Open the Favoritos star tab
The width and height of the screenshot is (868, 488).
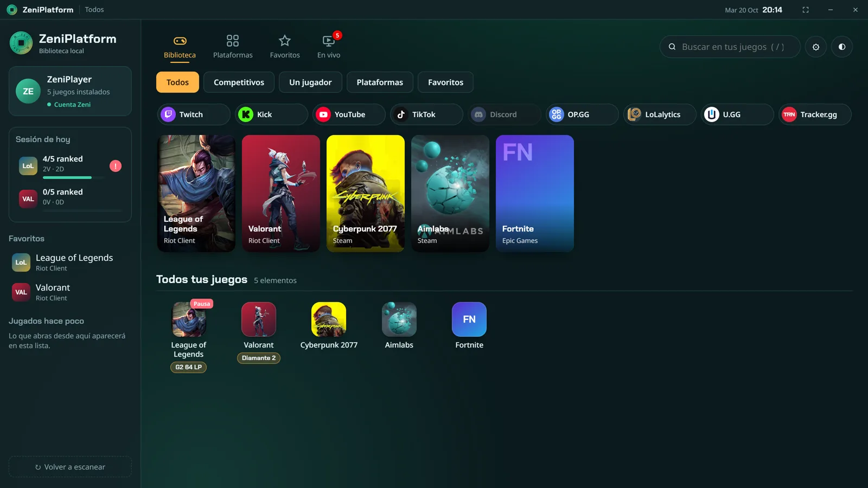(285, 47)
